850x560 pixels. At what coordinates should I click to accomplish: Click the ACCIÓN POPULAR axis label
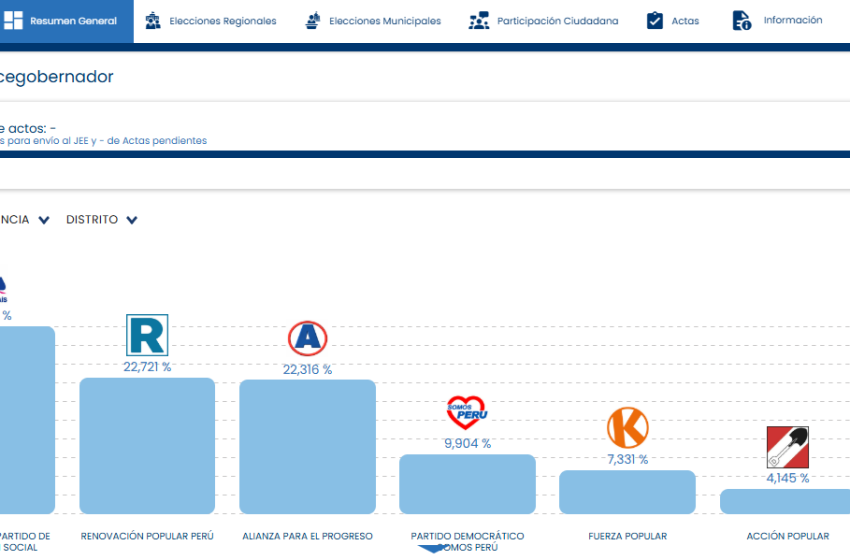(788, 536)
